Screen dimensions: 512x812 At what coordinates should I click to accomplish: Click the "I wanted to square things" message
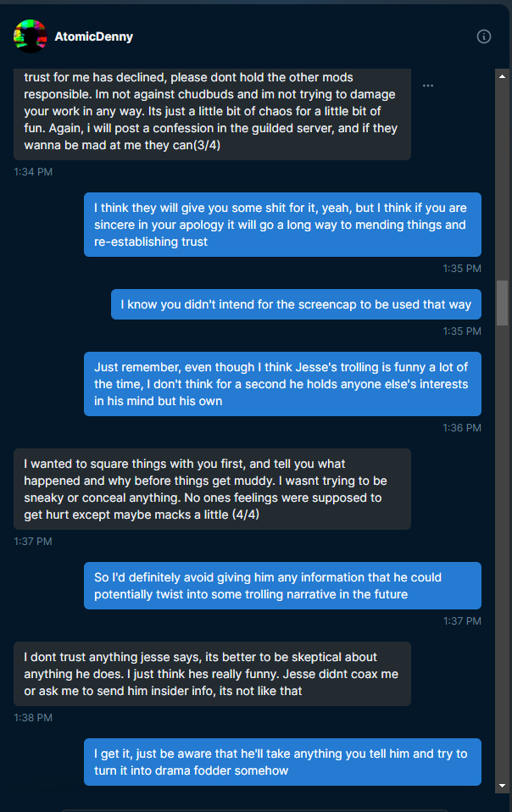pyautogui.click(x=212, y=489)
